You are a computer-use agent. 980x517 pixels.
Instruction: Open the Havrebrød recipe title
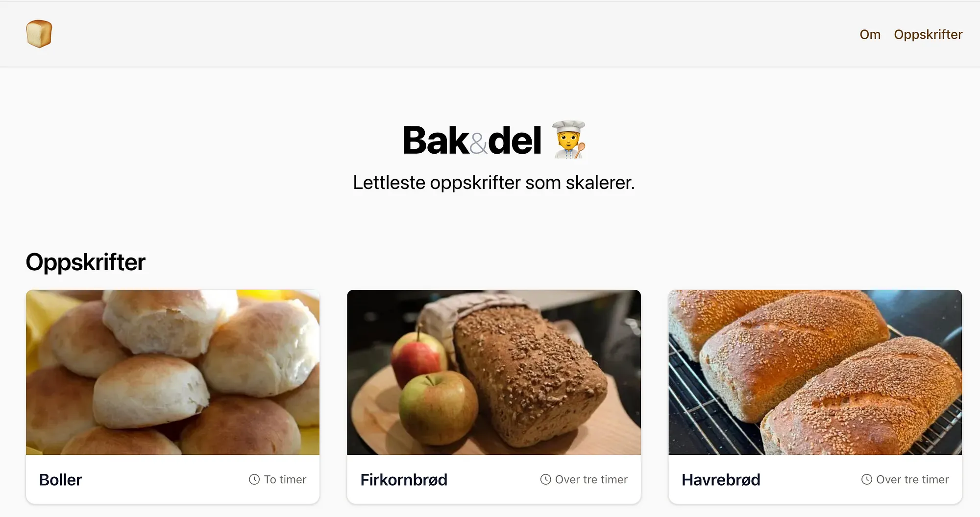pyautogui.click(x=721, y=479)
